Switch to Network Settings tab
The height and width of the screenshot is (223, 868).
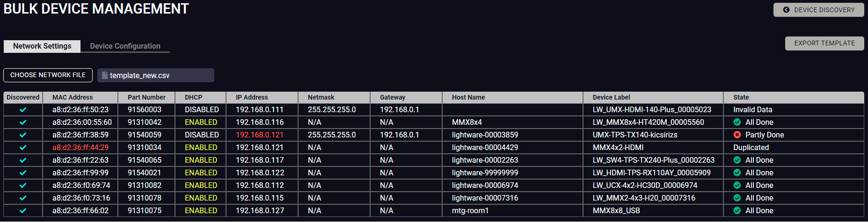[x=42, y=46]
